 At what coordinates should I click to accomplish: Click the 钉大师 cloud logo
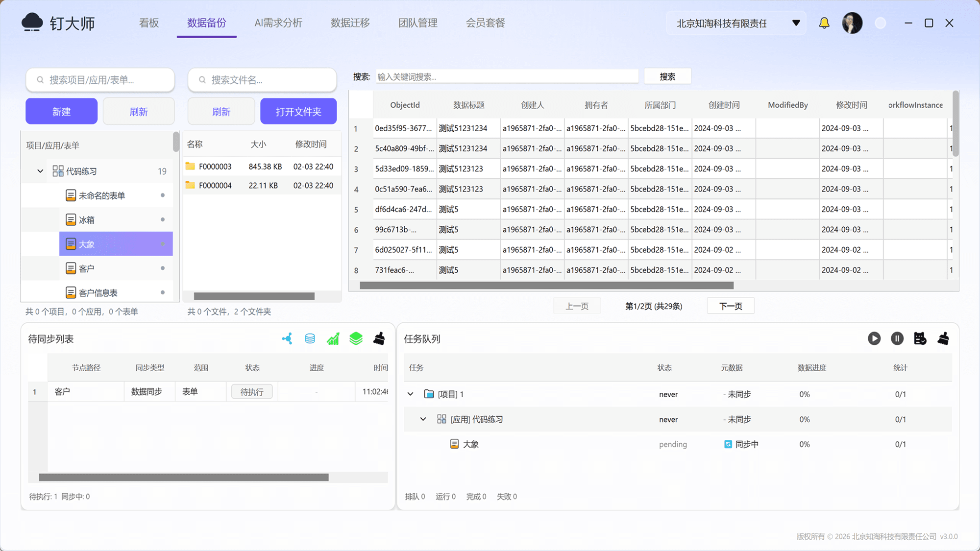[x=32, y=23]
